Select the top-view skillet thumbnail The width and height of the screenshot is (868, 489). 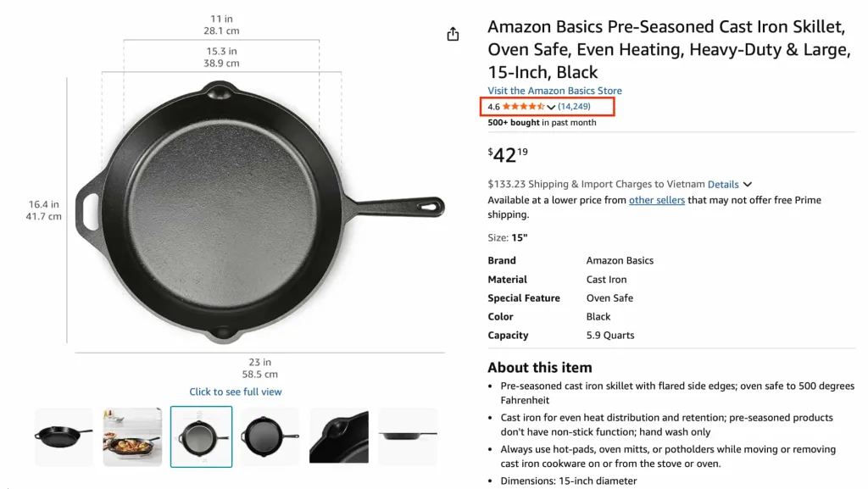tap(270, 436)
